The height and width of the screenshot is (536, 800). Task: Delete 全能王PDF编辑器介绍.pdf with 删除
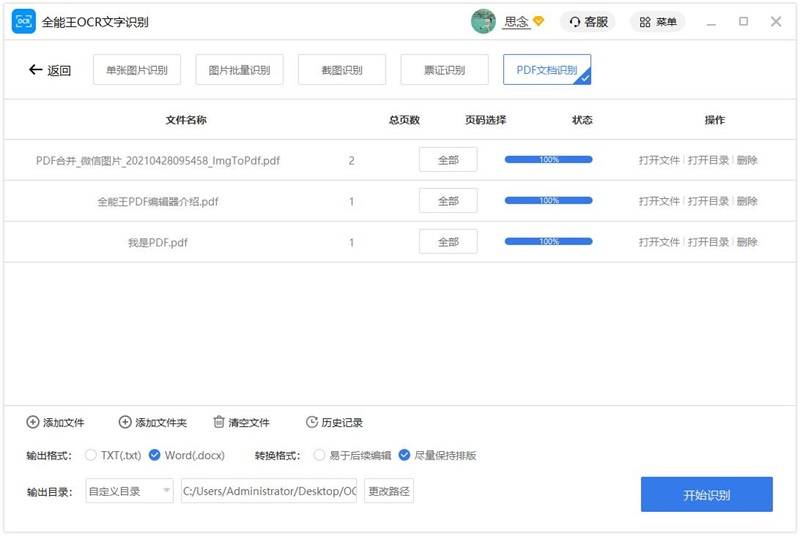747,201
